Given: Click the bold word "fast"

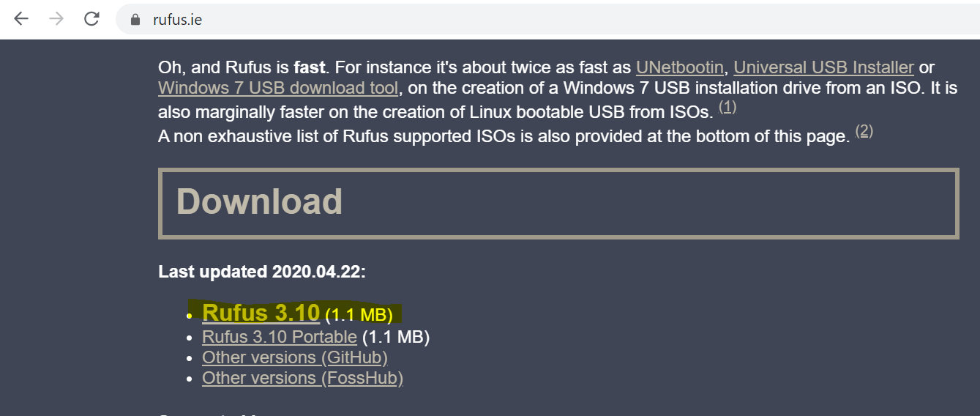Looking at the screenshot, I should point(309,68).
